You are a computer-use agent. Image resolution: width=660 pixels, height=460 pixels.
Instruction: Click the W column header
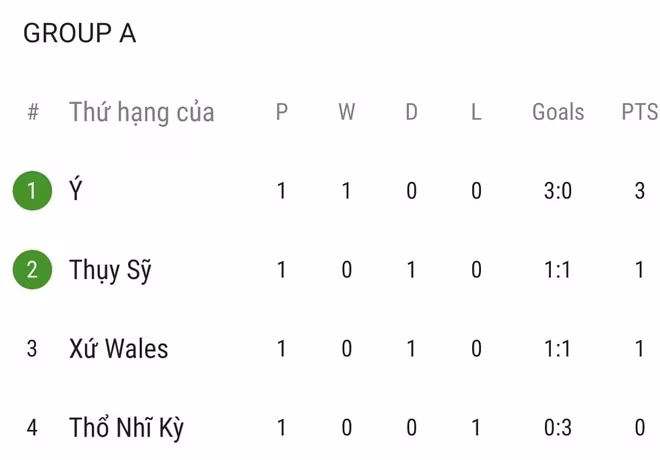click(346, 112)
